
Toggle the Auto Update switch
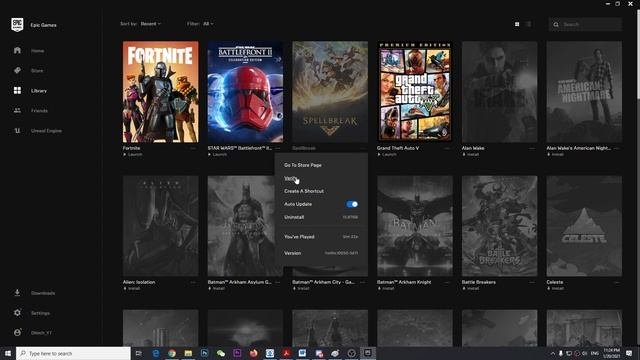click(x=352, y=204)
